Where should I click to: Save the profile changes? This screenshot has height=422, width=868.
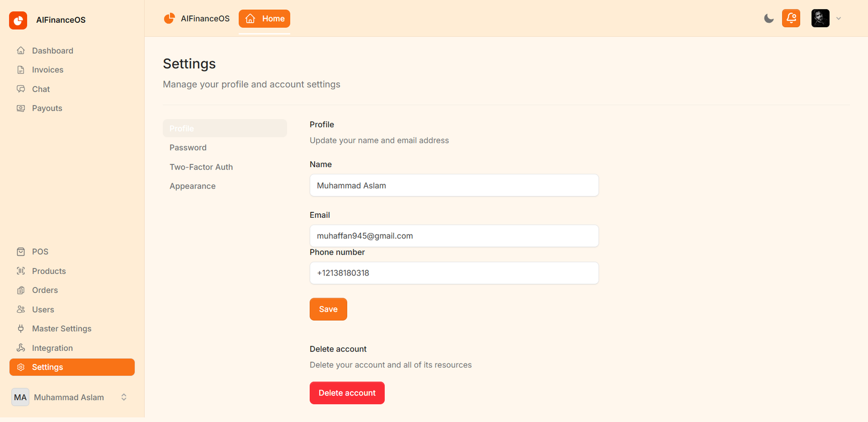pyautogui.click(x=328, y=309)
